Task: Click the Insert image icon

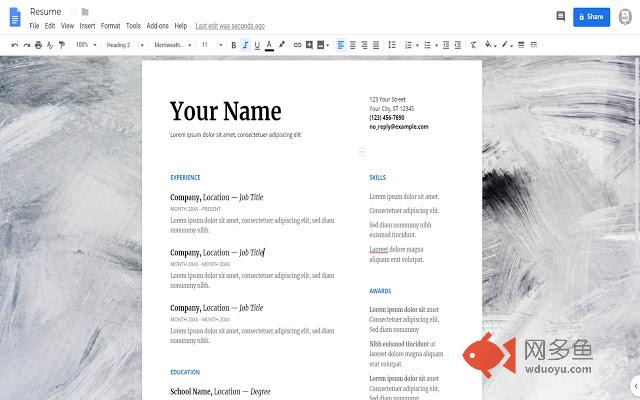Action: (320, 45)
